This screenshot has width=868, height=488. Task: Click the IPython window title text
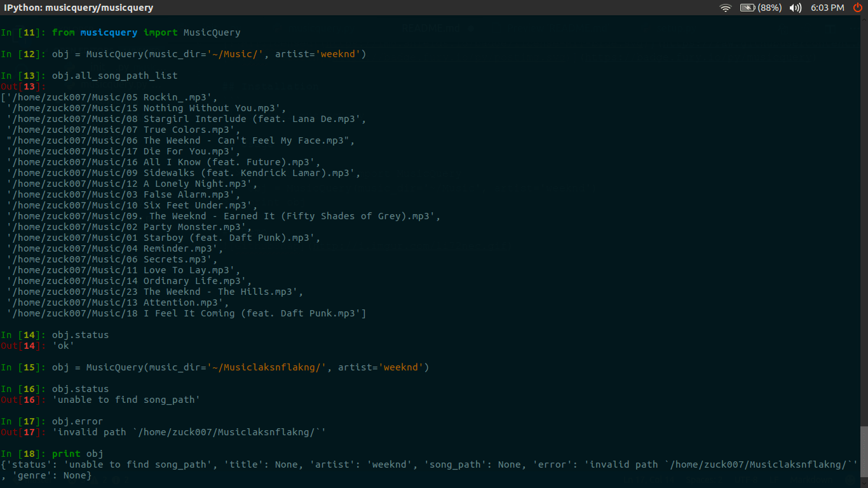[x=79, y=8]
